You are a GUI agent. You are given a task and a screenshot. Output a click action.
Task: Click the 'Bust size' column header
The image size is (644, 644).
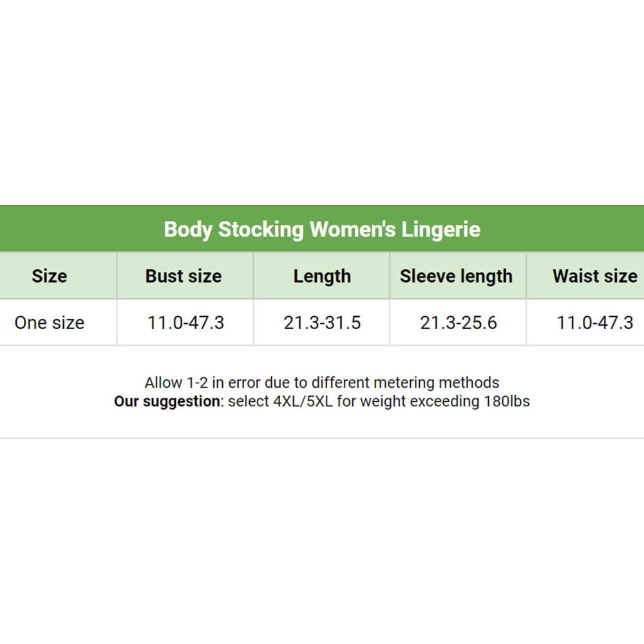pos(184,276)
